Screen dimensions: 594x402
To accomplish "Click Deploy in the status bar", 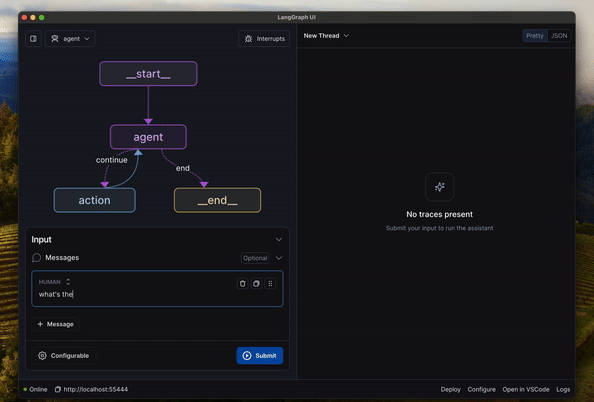I will click(450, 389).
